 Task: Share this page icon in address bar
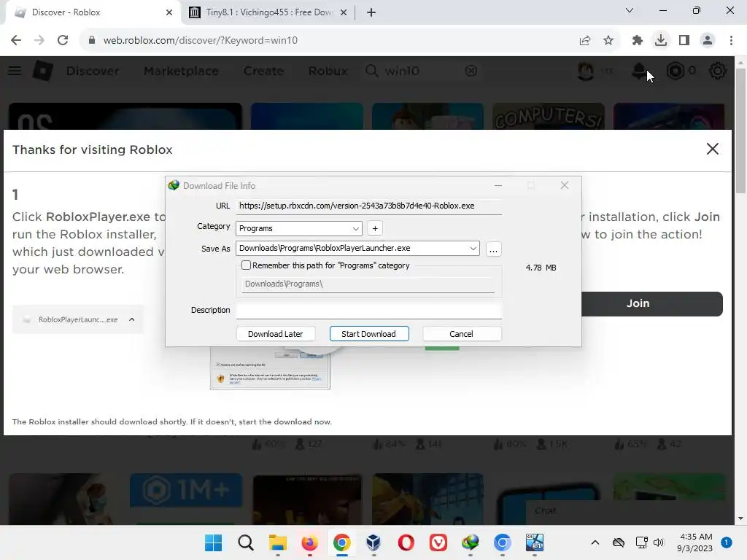(x=585, y=41)
